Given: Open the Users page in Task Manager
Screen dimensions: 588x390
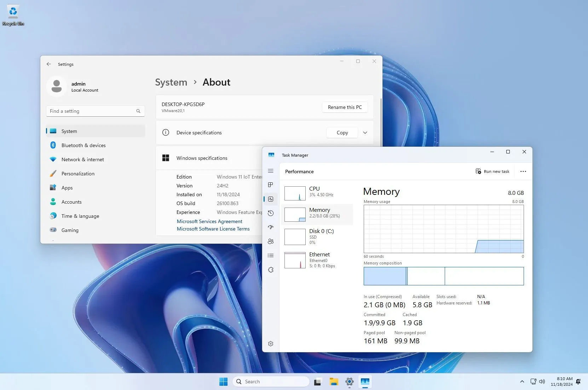Looking at the screenshot, I should [271, 241].
